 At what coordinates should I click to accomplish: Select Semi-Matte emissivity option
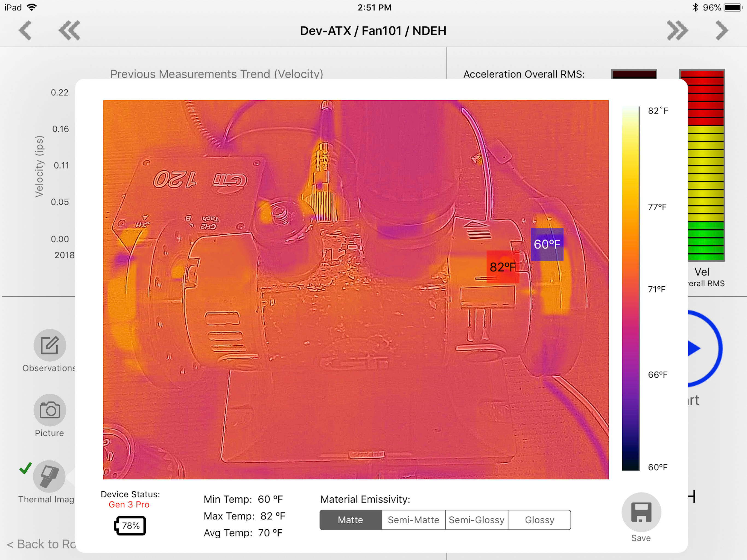click(413, 520)
